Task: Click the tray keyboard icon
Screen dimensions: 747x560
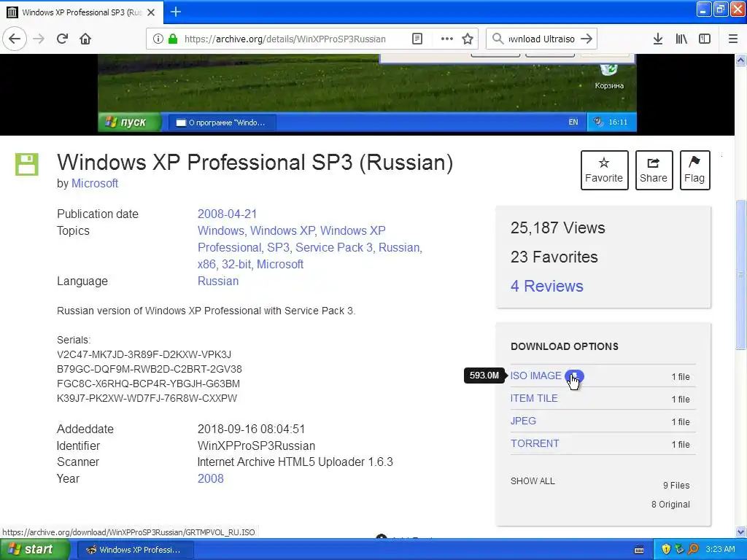Action: (x=639, y=550)
